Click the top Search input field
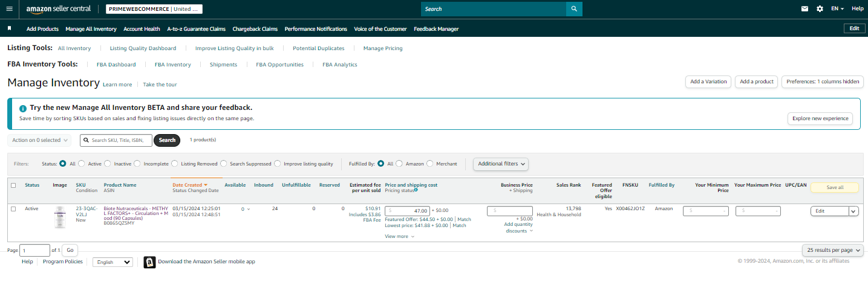Viewport: 868px width, 308px height. [494, 9]
